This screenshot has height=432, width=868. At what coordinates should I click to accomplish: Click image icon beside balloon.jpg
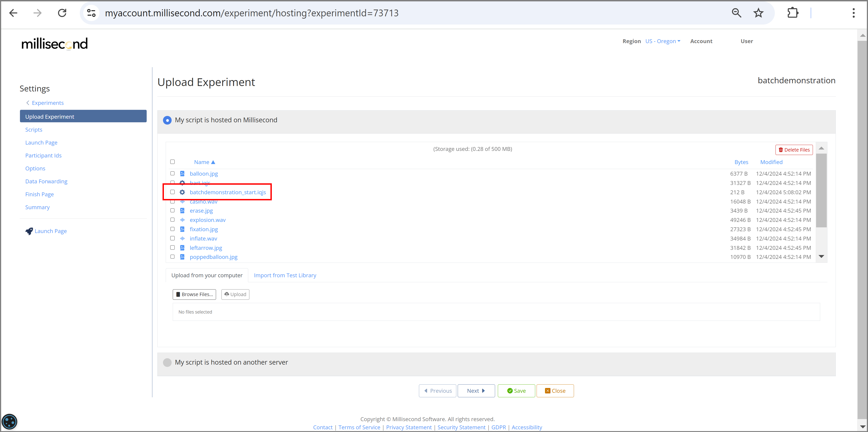182,174
